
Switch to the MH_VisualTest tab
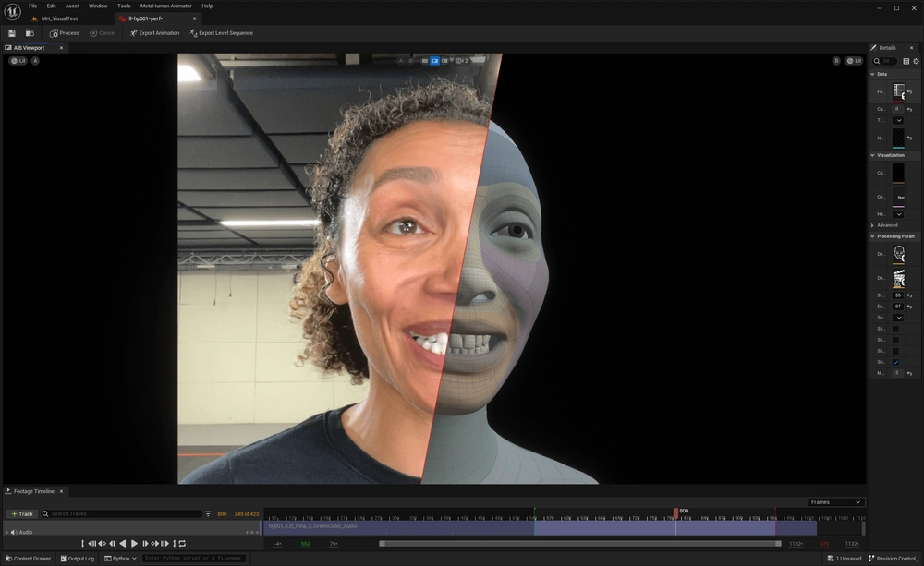point(58,18)
